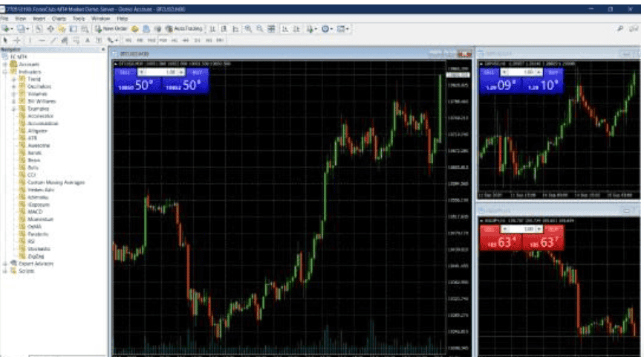Open the Periods clock dropdown in toolbar
The image size is (644, 357).
click(x=327, y=29)
